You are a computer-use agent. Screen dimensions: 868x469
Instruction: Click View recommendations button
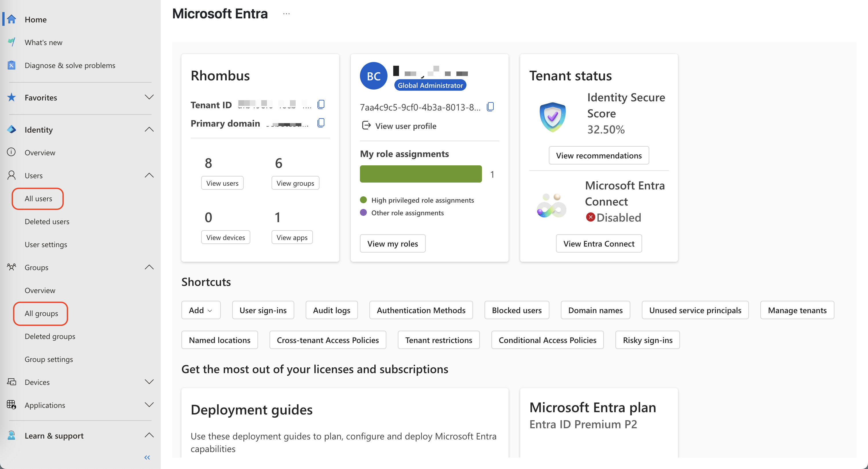[x=599, y=155]
